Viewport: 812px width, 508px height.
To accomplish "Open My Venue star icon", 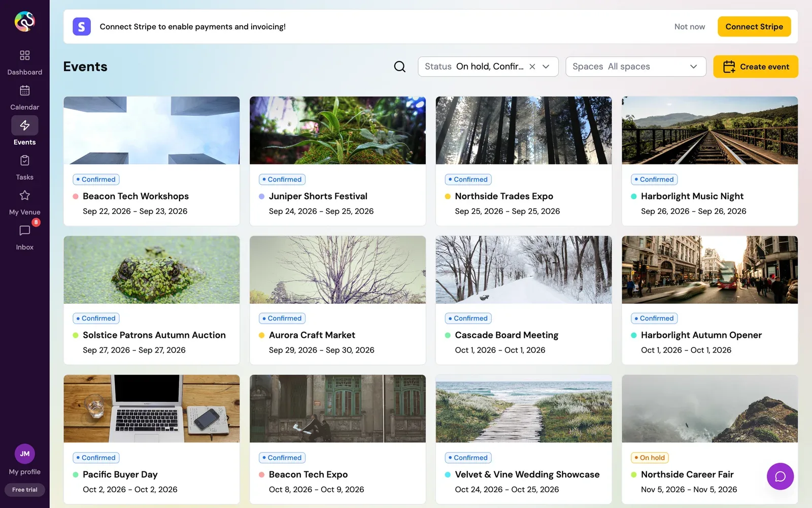I will point(24,196).
